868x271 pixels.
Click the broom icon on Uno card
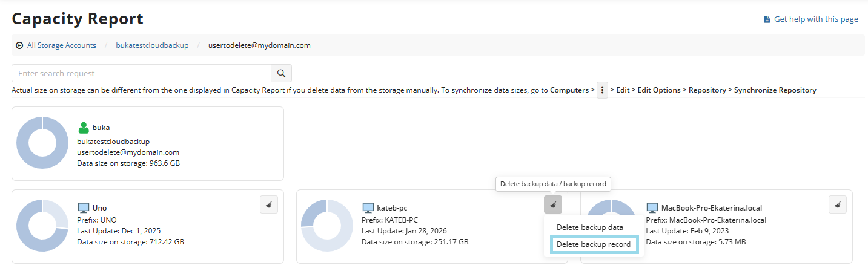pyautogui.click(x=269, y=204)
